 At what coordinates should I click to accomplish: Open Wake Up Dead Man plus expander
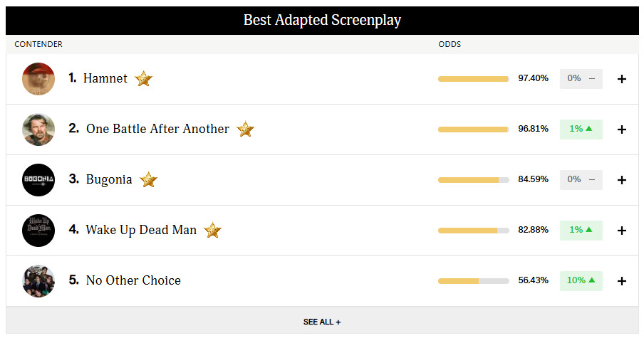(621, 231)
